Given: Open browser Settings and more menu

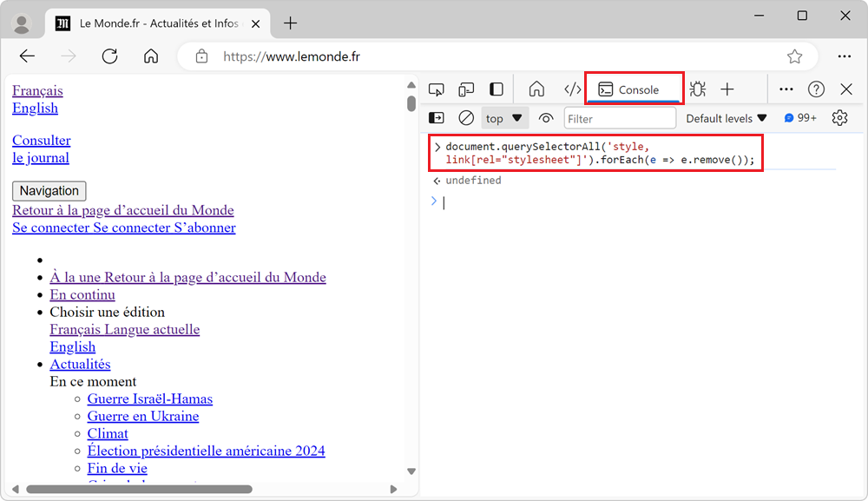Looking at the screenshot, I should click(845, 56).
